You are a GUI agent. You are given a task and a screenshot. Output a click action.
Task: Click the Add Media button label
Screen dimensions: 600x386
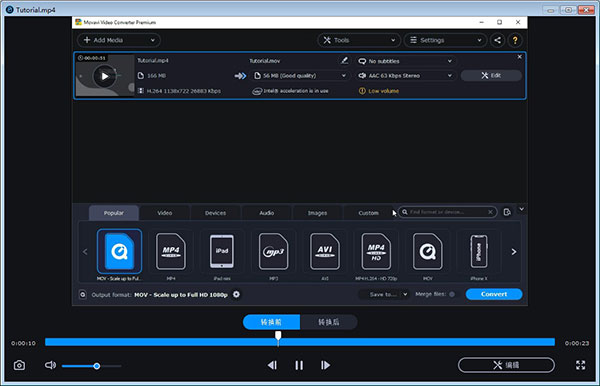pos(108,40)
